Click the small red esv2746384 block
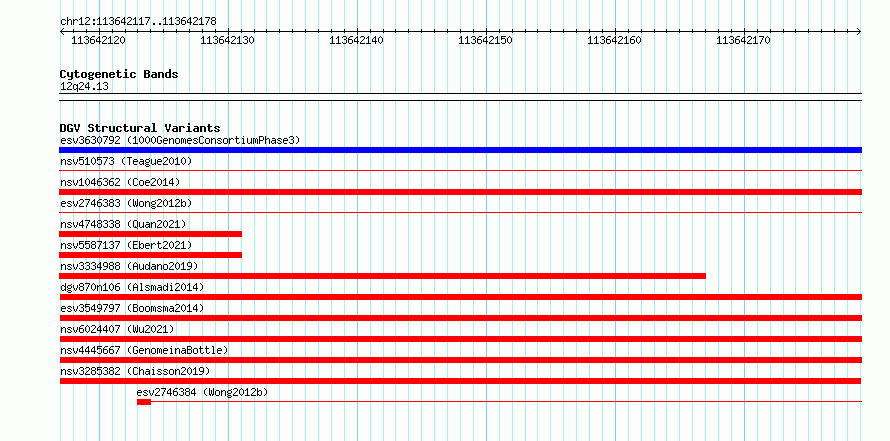The image size is (890, 441). (x=144, y=402)
